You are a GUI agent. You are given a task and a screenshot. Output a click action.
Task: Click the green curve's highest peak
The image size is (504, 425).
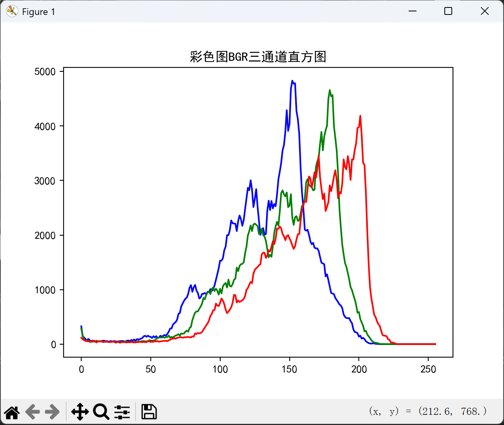point(330,90)
